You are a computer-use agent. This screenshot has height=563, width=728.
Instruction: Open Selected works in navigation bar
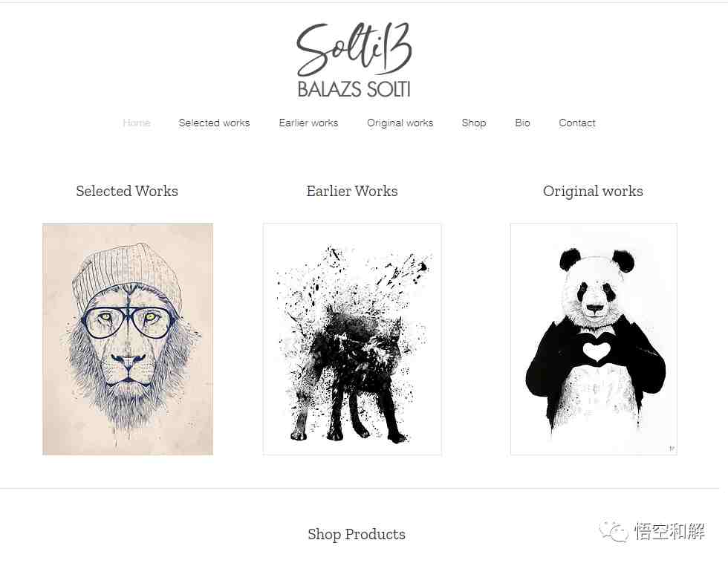click(214, 123)
